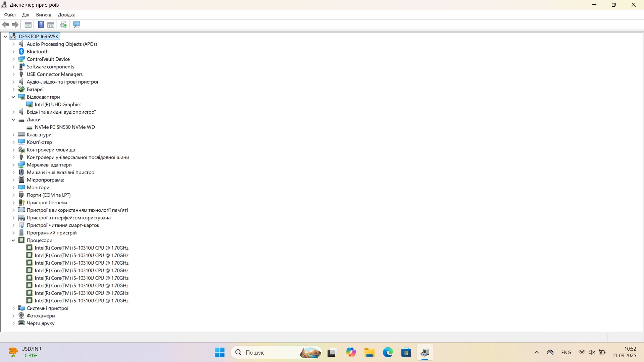Click the scan for hardware changes monitor icon
The height and width of the screenshot is (362, 644).
coord(77,24)
